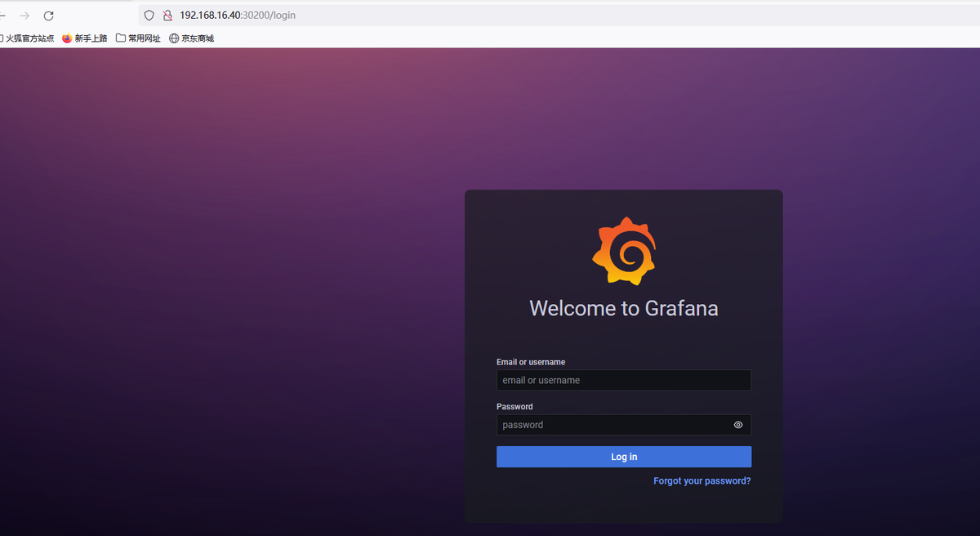
Task: Open the shield tracking protection icon
Action: [149, 16]
